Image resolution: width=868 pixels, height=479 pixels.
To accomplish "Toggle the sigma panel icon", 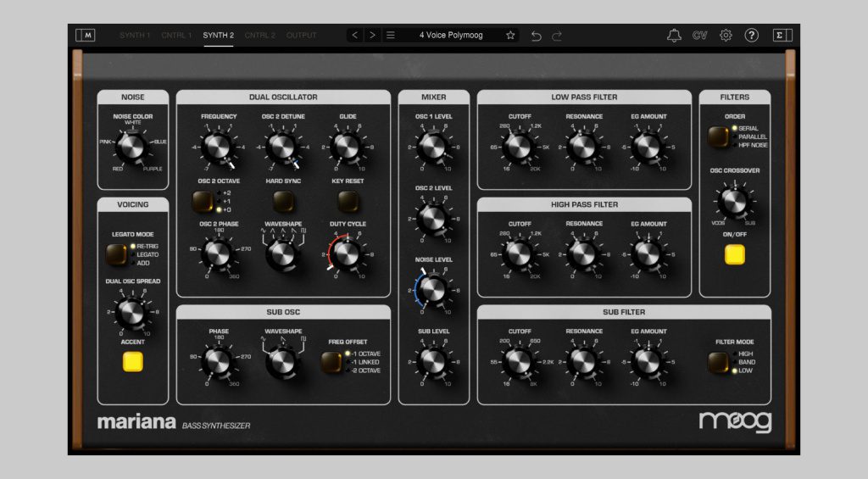I will 782,36.
